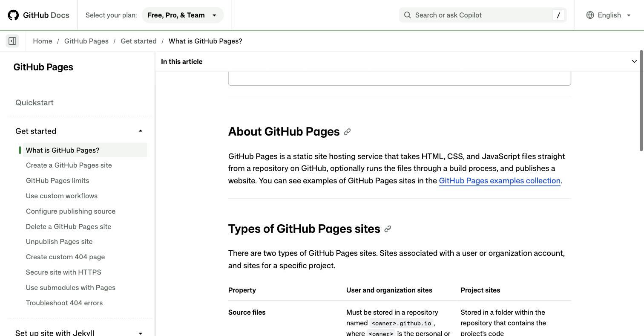Open Configure publishing source page

point(71,211)
